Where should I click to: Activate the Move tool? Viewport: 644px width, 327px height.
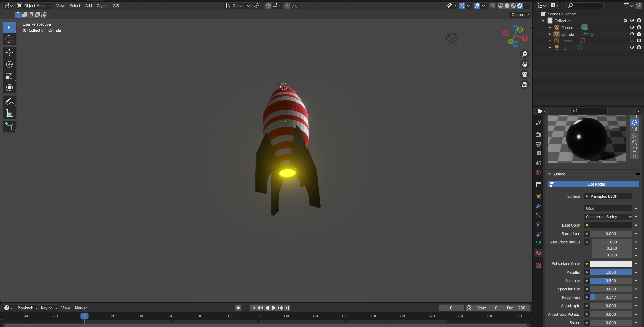pyautogui.click(x=9, y=52)
